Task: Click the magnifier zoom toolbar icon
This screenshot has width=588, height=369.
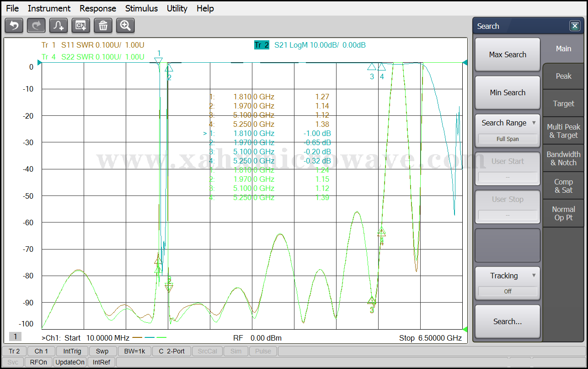Action: [125, 26]
